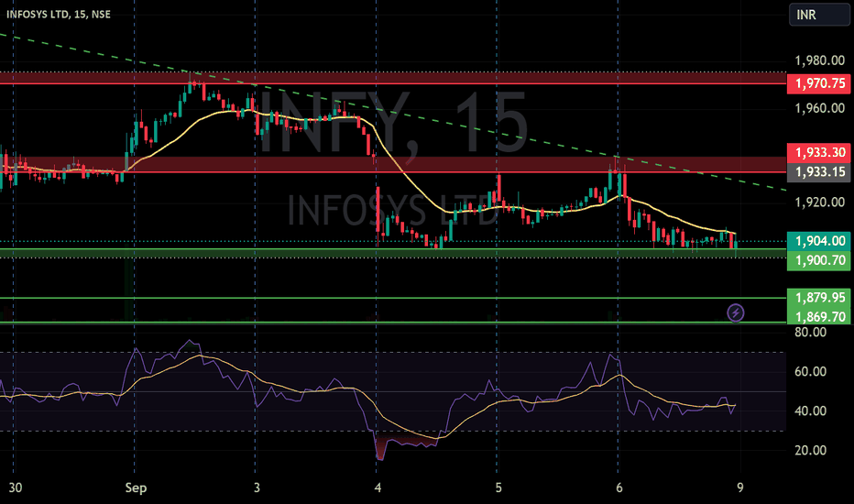
Task: Select the green 1,900.70 price label
Action: click(818, 260)
